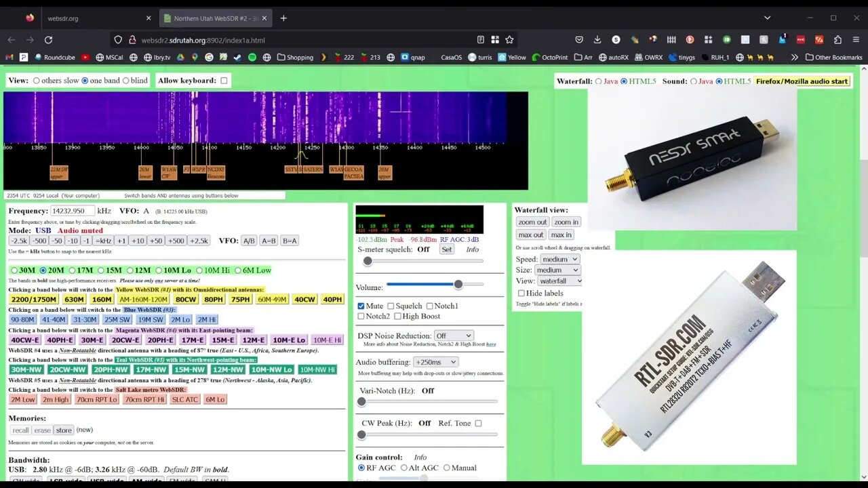Screen dimensions: 868x488
Task: Click the browser address bar URL
Action: [203, 40]
